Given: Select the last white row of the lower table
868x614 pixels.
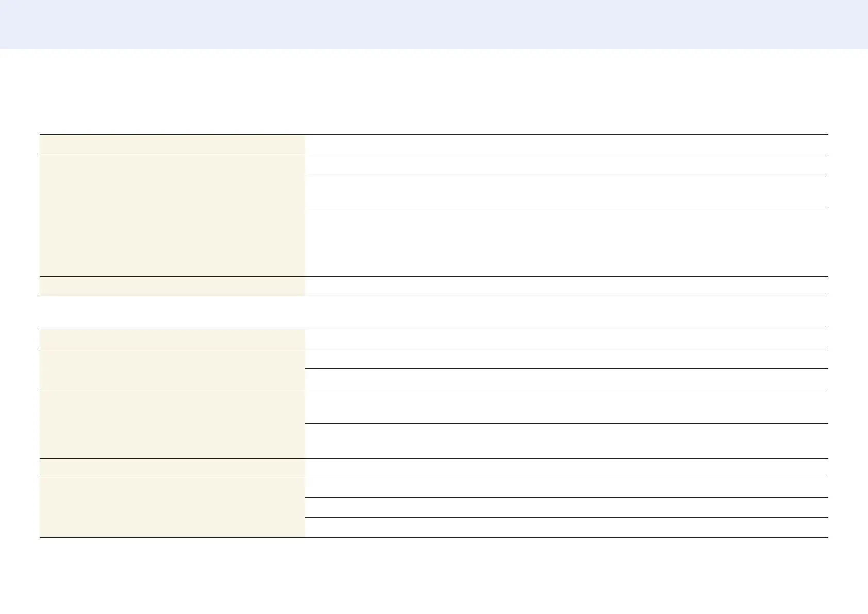Looking at the screenshot, I should click(x=566, y=527).
